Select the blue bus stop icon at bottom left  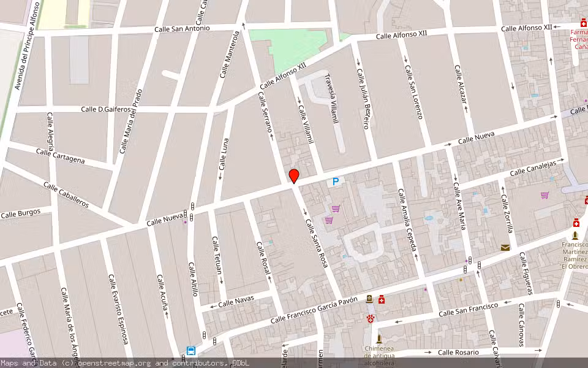coord(191,351)
